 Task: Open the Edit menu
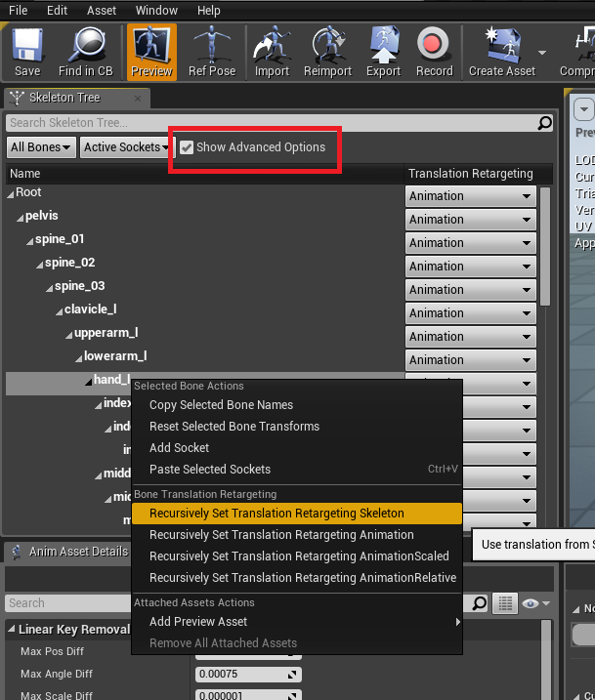click(58, 10)
